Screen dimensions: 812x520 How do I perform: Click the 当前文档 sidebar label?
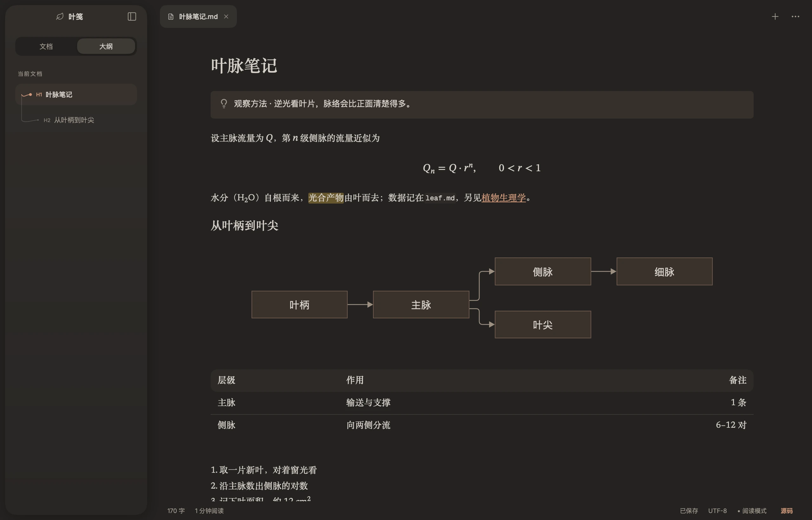[30, 74]
